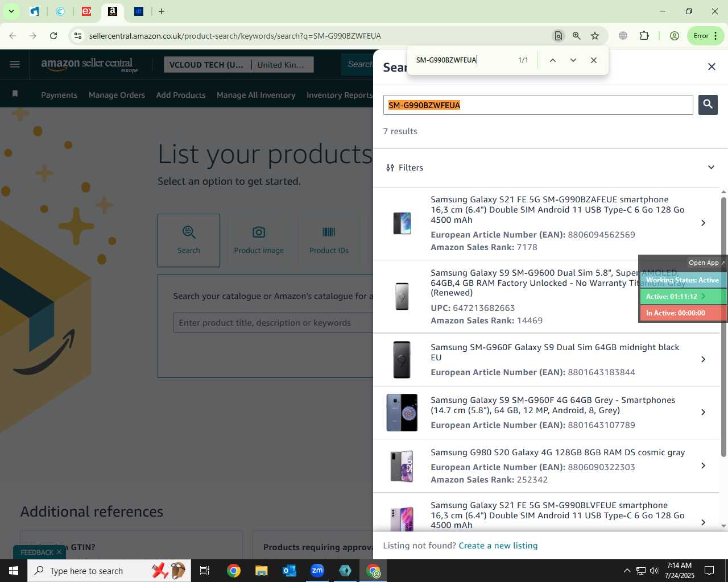Click the results list vertical scrollbar
The height and width of the screenshot is (582, 728).
pos(723,326)
